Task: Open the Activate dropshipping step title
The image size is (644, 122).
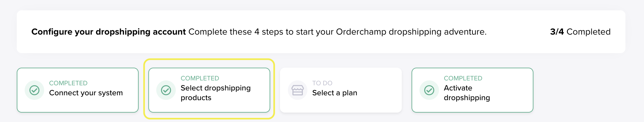Action: (x=467, y=93)
